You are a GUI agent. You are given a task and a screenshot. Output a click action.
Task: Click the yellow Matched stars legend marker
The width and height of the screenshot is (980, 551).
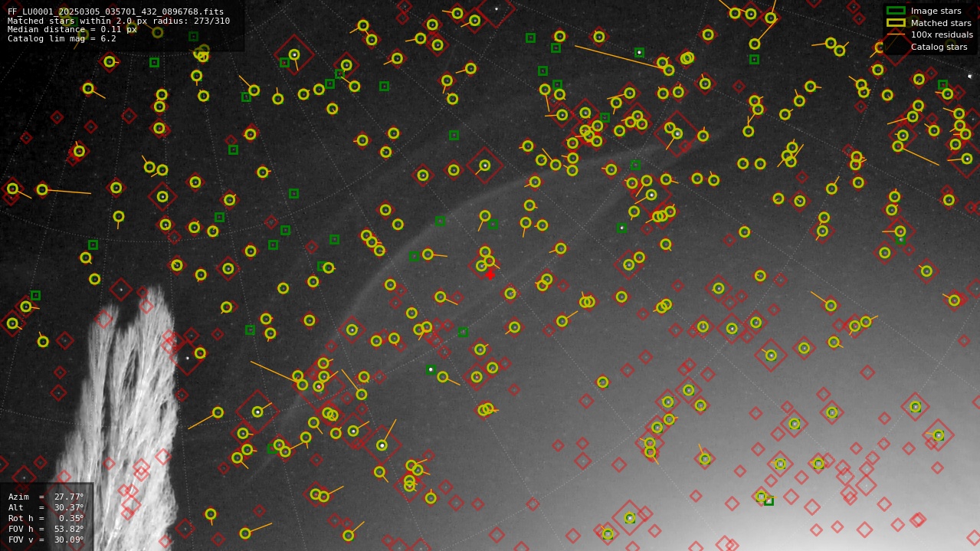[896, 23]
